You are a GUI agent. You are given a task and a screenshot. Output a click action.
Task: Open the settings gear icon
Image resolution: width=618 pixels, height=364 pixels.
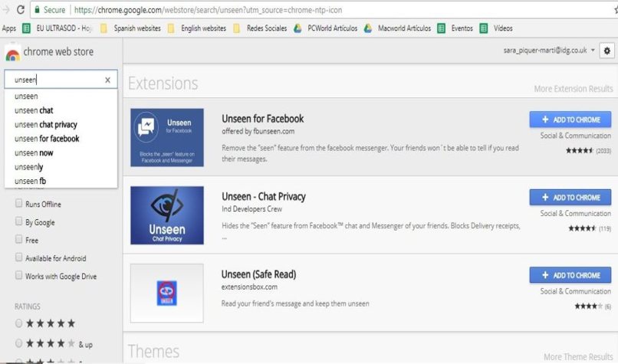click(608, 51)
